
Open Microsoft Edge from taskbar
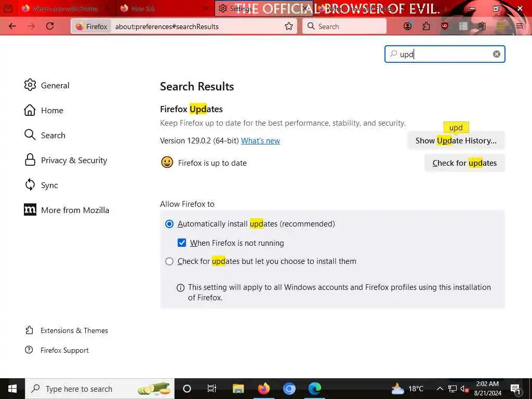315,389
